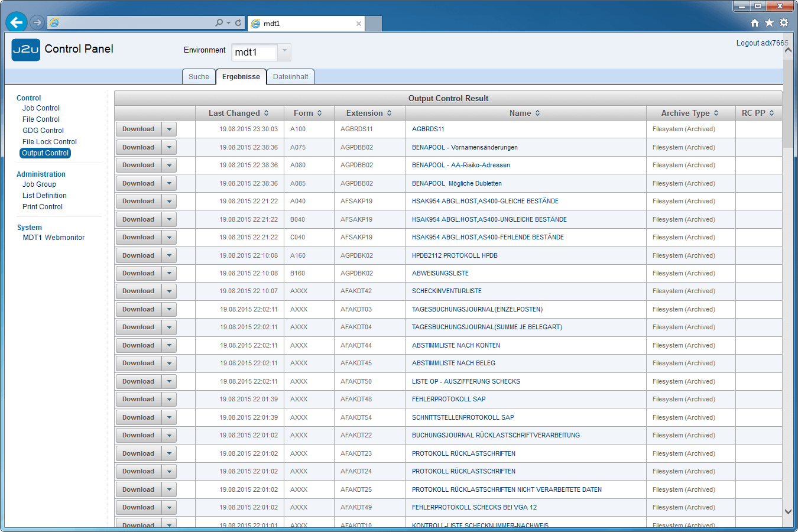
Task: Click the vertical scrollbar down arrow
Action: (x=788, y=512)
